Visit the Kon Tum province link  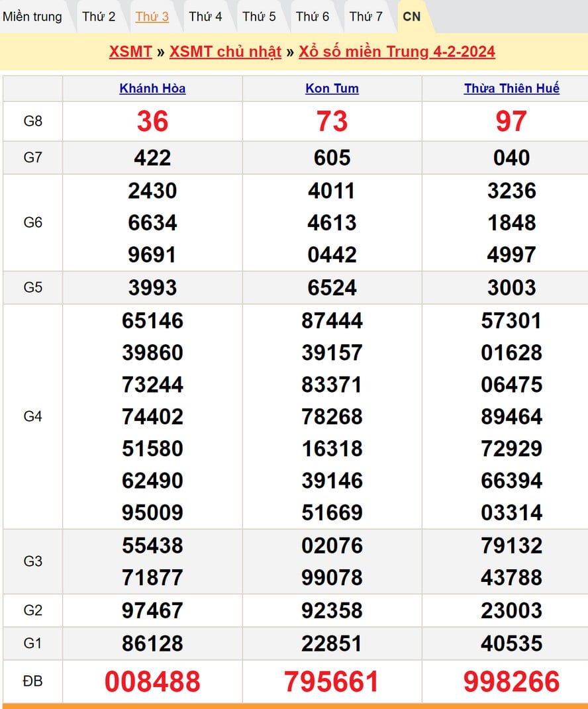(332, 89)
